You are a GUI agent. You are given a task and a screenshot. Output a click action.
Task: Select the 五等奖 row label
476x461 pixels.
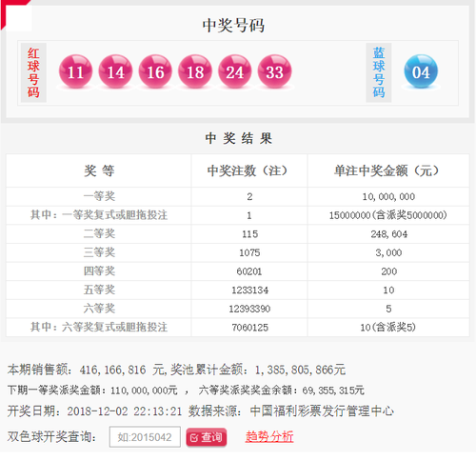(x=99, y=290)
